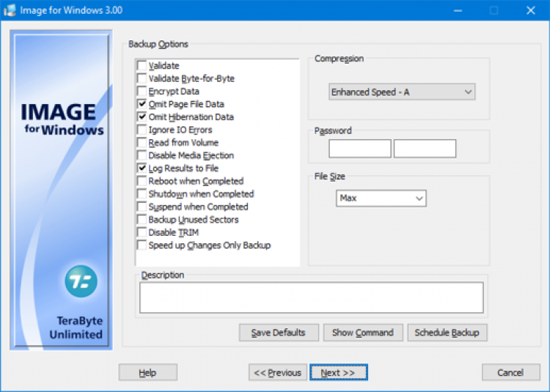Image resolution: width=550 pixels, height=392 pixels.
Task: Click the Backup Options group label
Action: 158,44
